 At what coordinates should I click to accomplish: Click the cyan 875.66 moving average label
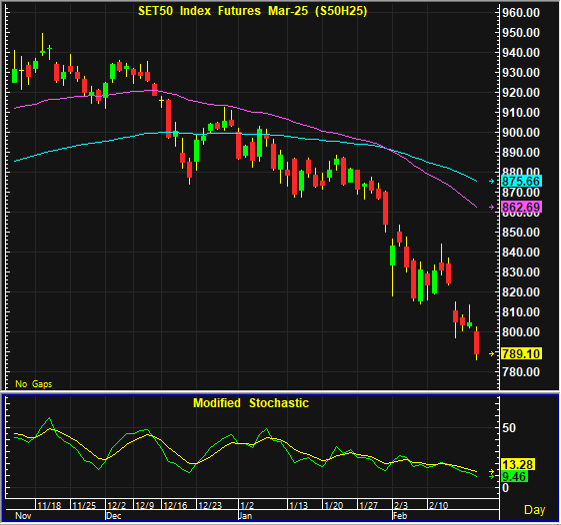(x=521, y=181)
